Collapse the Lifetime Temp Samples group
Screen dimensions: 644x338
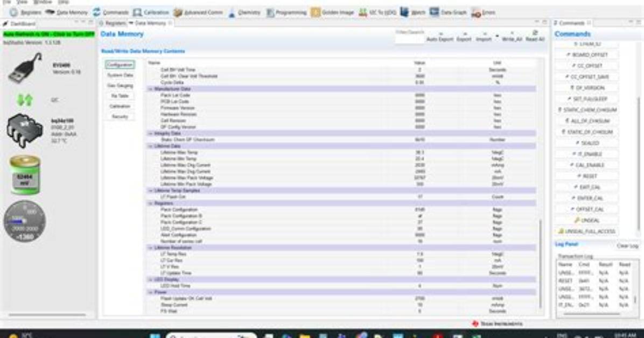151,191
